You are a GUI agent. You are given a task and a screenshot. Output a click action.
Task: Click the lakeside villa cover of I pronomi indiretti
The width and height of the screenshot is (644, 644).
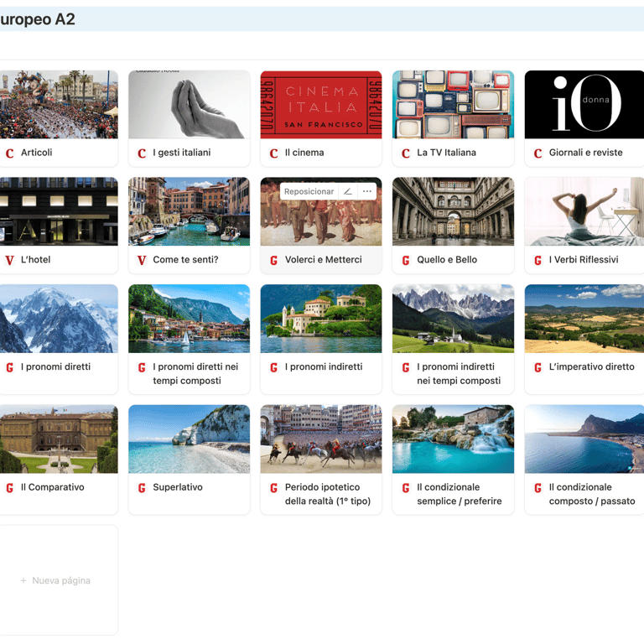pyautogui.click(x=321, y=319)
